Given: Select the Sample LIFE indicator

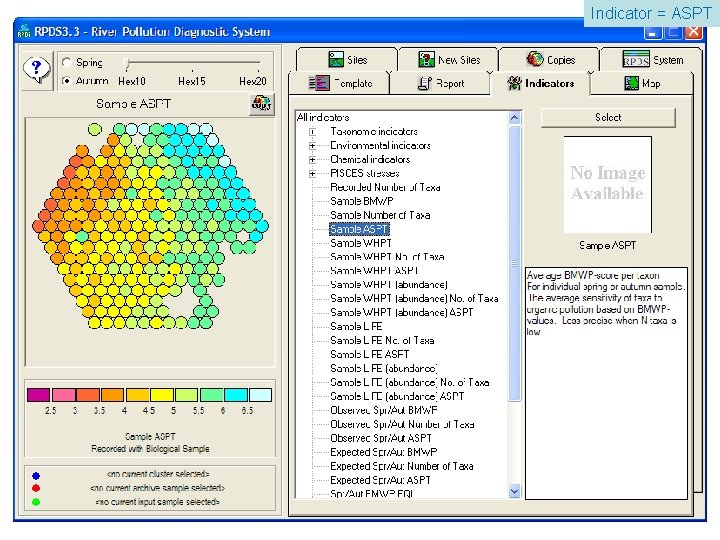Looking at the screenshot, I should (356, 326).
